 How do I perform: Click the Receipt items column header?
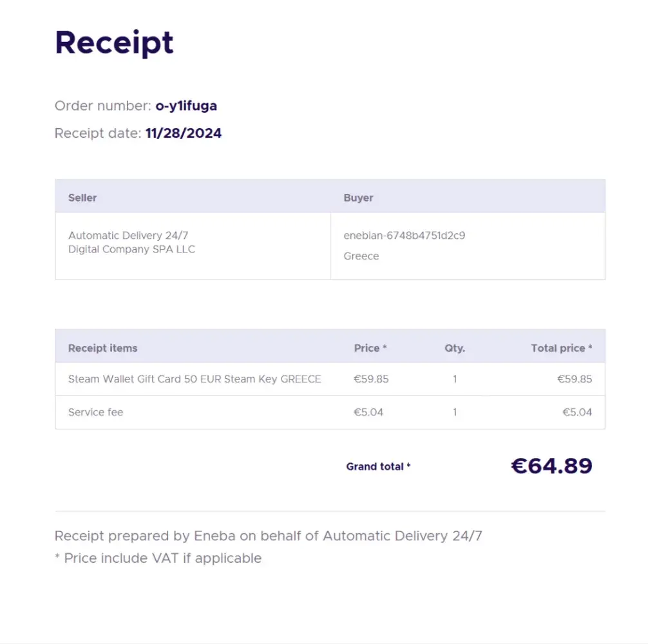[103, 348]
